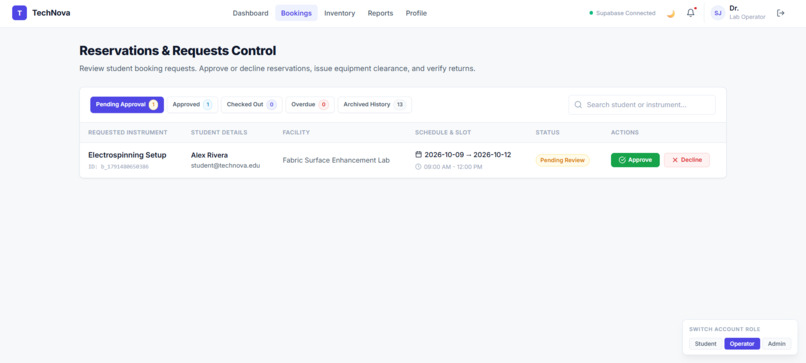Click the Reservations & Requests Control heading
This screenshot has width=806, height=363.
tap(177, 50)
